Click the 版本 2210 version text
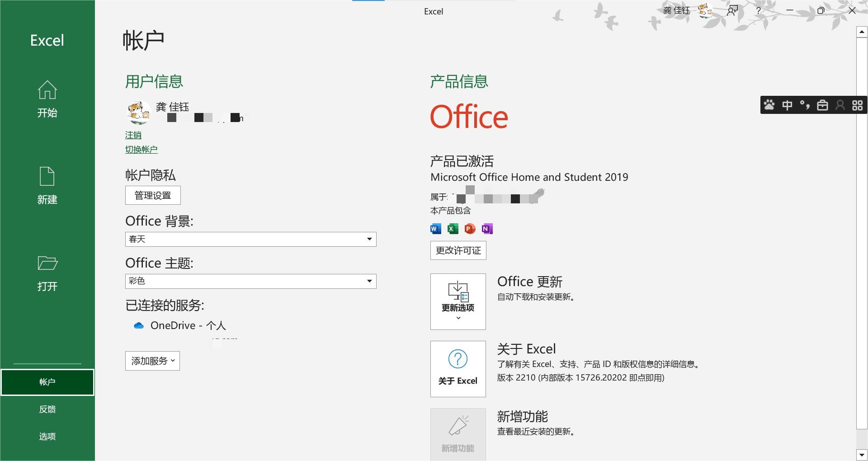 581,378
